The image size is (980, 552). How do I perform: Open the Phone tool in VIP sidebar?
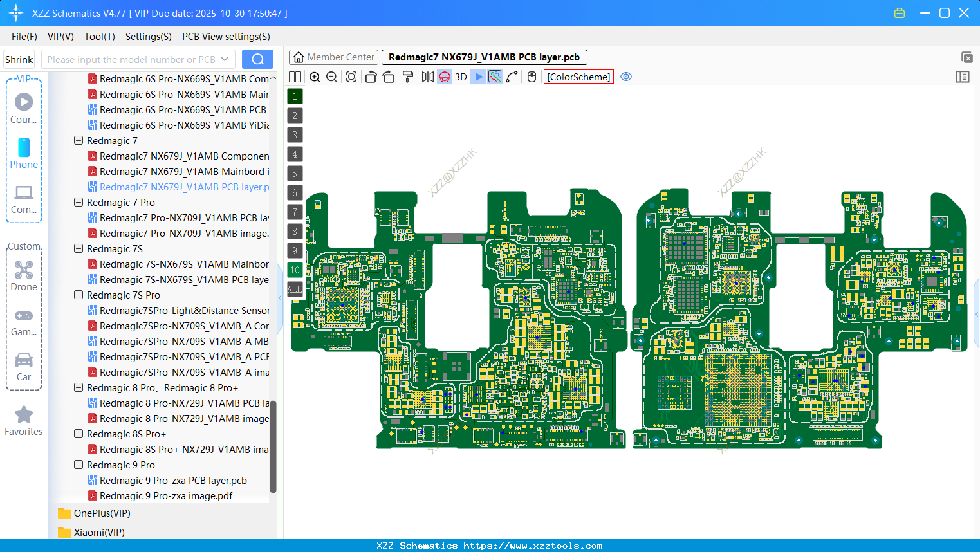coord(24,153)
